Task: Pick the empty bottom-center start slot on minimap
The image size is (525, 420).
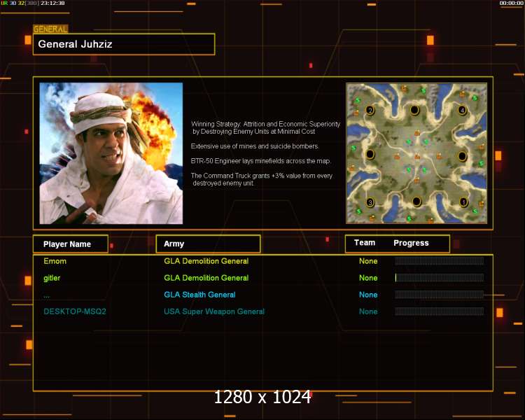Action: pyautogui.click(x=416, y=202)
